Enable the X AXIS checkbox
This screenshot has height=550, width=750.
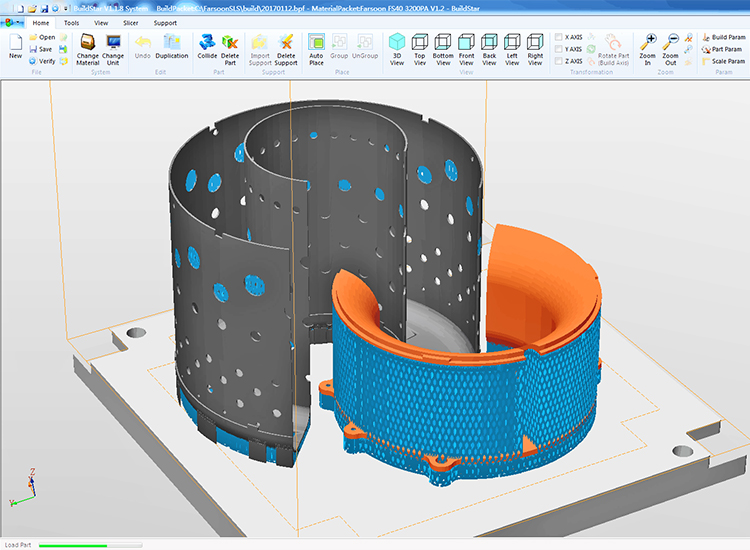(559, 37)
